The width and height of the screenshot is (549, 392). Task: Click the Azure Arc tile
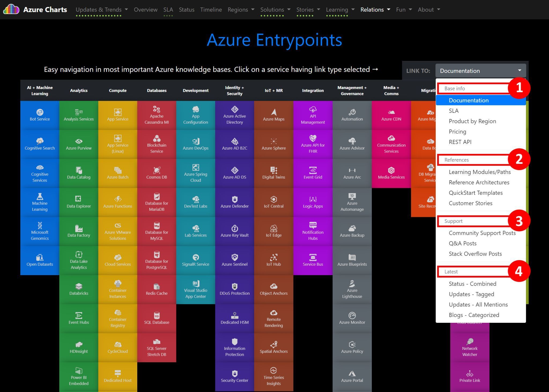coord(352,173)
